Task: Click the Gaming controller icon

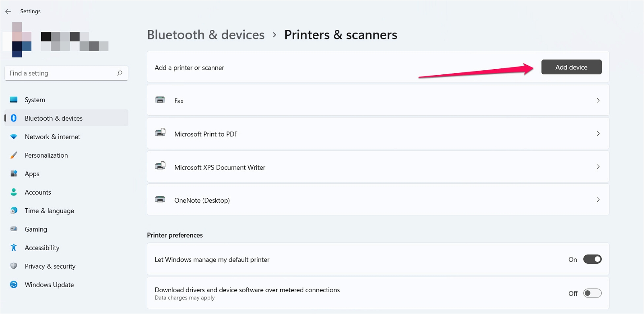Action: 14,229
